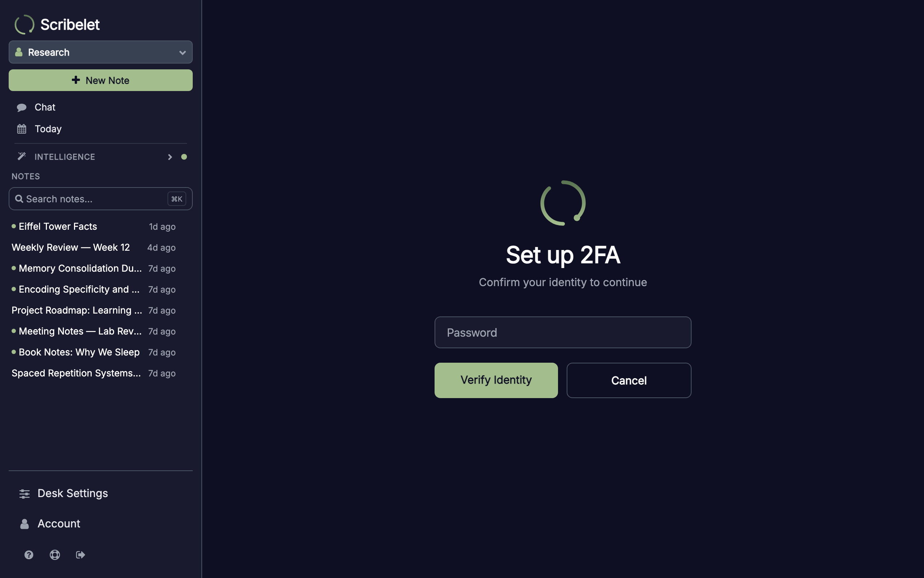Image resolution: width=924 pixels, height=578 pixels.
Task: Click the Verify Identity button
Action: point(496,380)
